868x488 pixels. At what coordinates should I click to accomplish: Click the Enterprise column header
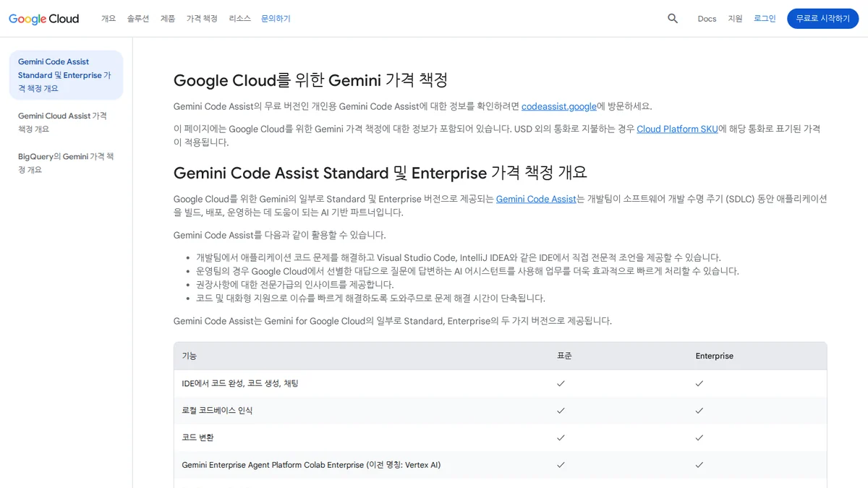(715, 356)
